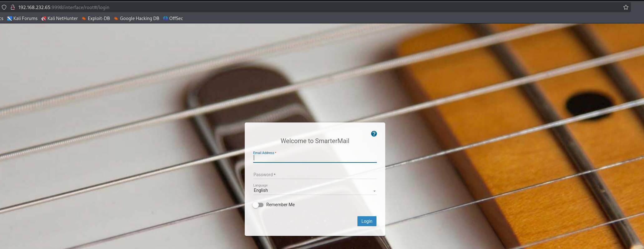Enable the Remember Me switch

coord(258,205)
